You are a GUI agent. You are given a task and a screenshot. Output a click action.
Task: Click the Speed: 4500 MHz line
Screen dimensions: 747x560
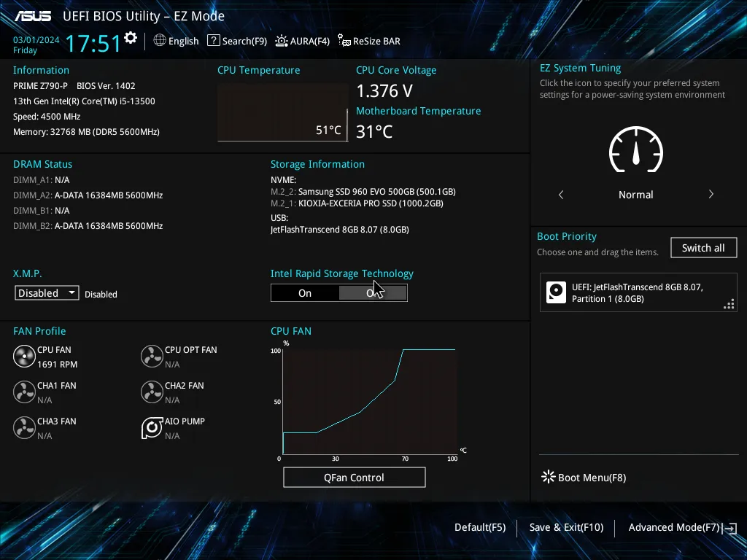[47, 117]
